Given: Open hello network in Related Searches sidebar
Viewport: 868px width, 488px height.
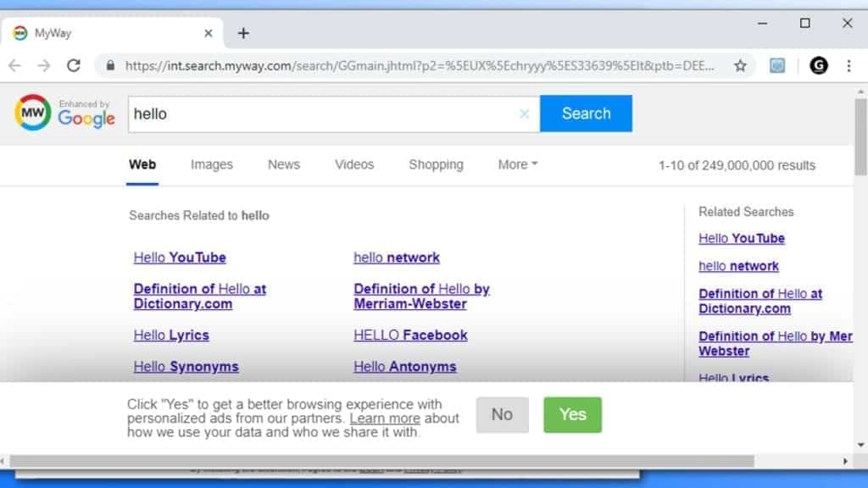Looking at the screenshot, I should (738, 266).
